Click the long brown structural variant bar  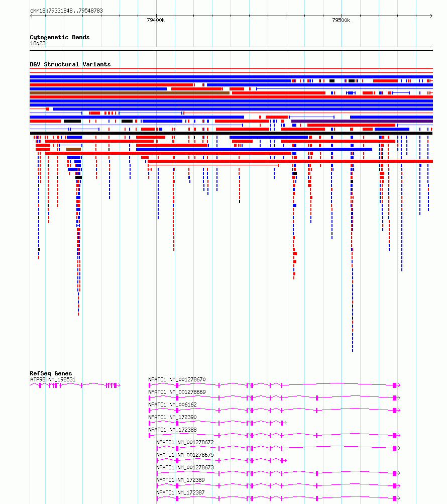tap(130, 93)
